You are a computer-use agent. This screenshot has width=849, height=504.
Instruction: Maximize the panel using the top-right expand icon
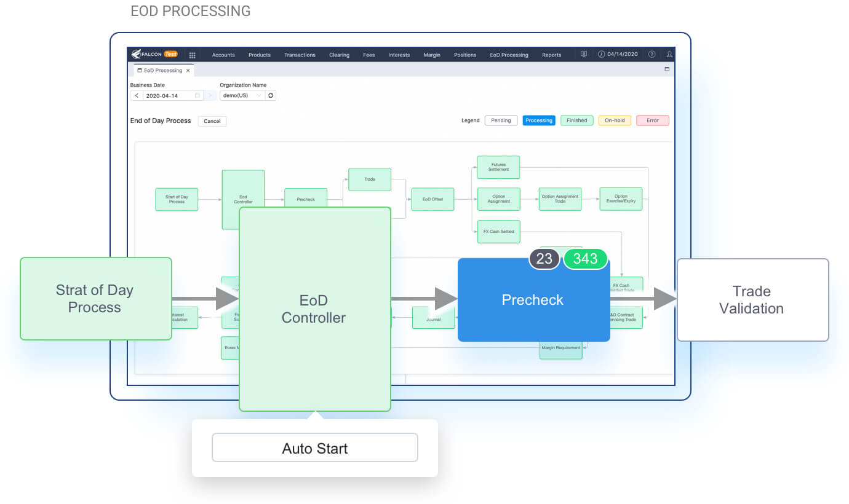(x=667, y=69)
